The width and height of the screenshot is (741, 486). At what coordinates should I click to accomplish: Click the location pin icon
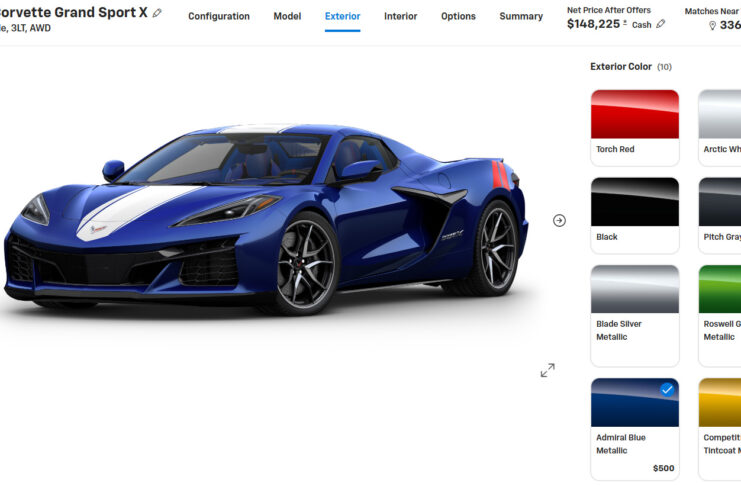(x=713, y=26)
